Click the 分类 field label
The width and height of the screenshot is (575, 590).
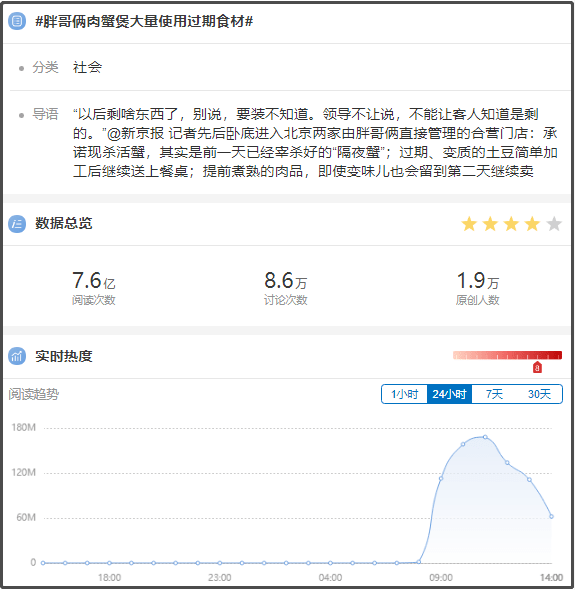pos(45,68)
